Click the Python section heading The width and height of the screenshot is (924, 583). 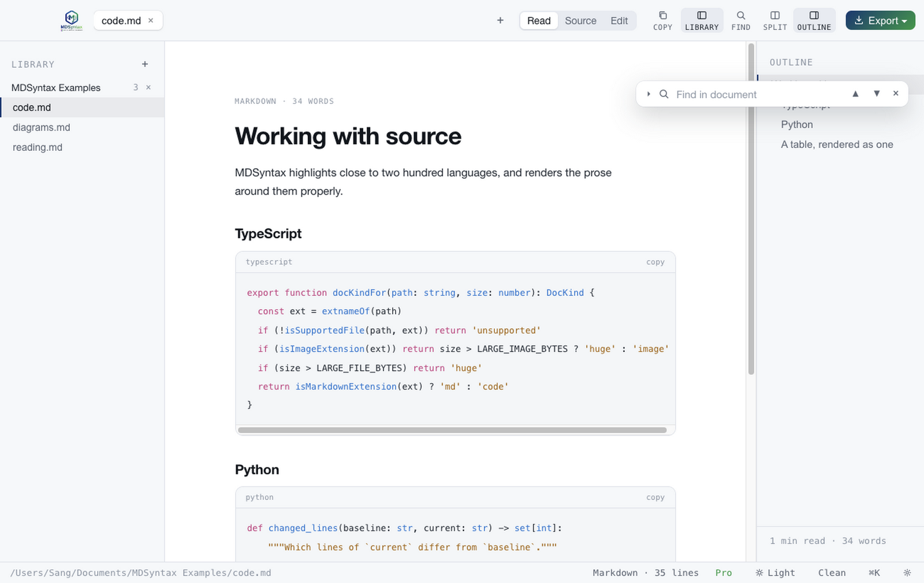[257, 469]
